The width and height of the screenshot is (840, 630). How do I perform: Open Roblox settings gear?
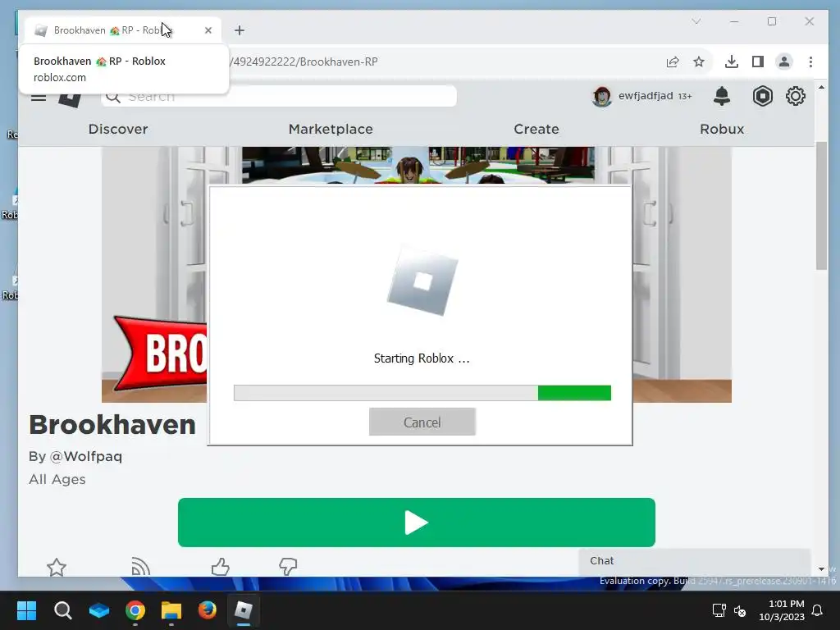[x=796, y=96]
